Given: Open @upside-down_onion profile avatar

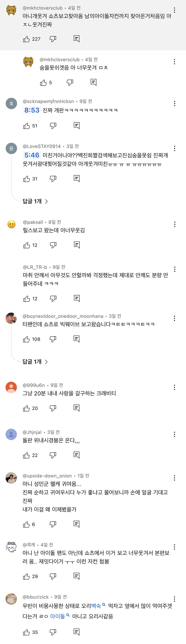Looking at the screenshot, I should point(11,478).
